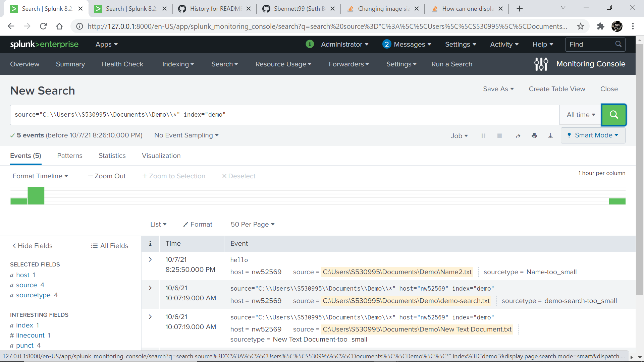Switch to History for README GitHub tab

click(x=215, y=9)
